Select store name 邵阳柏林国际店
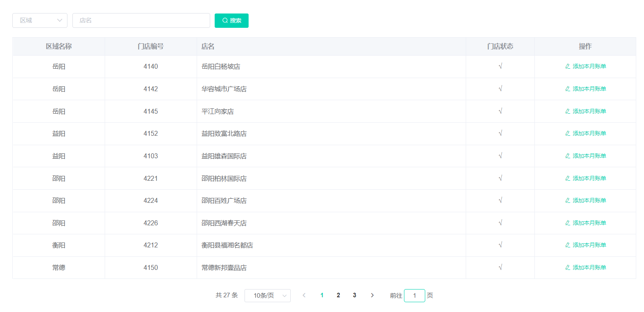Viewport: 644px width, 312px height. pyautogui.click(x=224, y=179)
